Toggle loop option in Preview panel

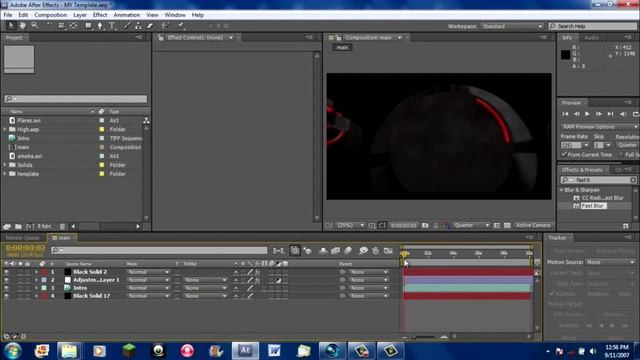coord(635,114)
